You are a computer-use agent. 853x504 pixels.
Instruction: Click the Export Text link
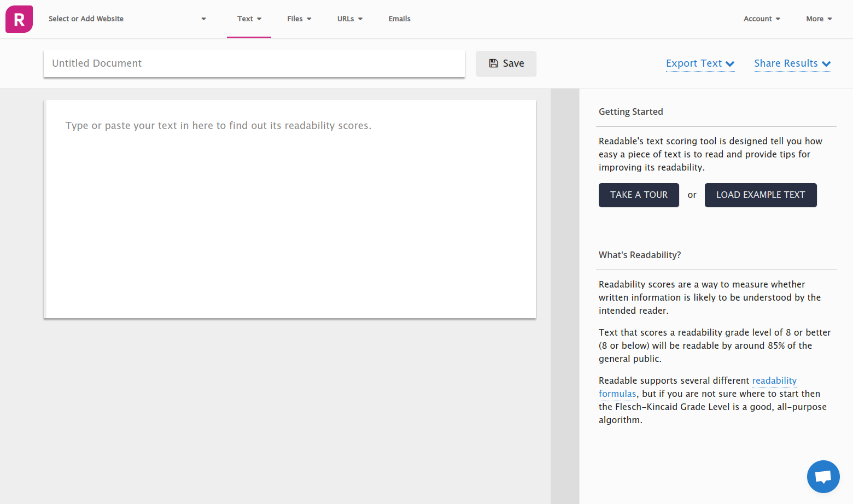pos(693,63)
